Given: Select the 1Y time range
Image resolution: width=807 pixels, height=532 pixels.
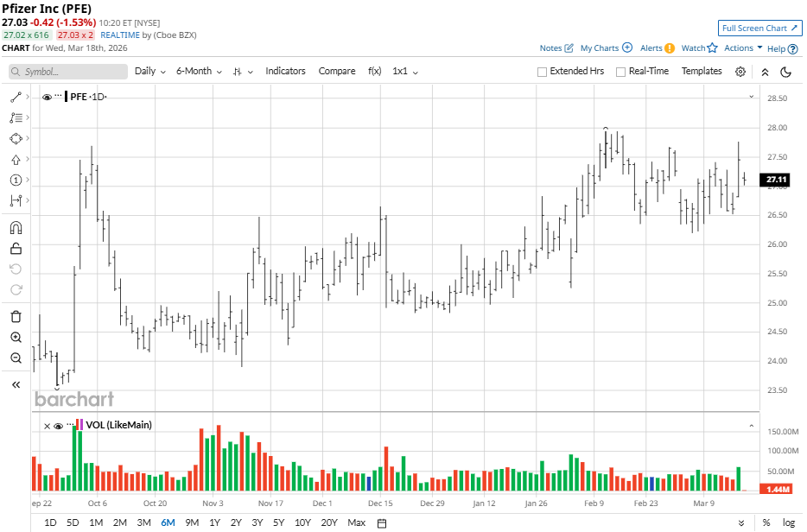Looking at the screenshot, I should coord(214,522).
